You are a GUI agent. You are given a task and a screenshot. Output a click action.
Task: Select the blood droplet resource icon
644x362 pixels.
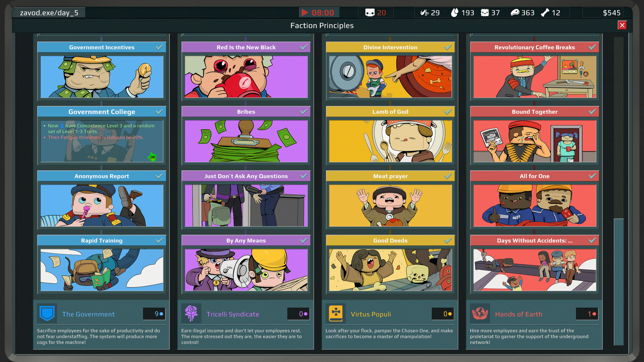pos(455,13)
